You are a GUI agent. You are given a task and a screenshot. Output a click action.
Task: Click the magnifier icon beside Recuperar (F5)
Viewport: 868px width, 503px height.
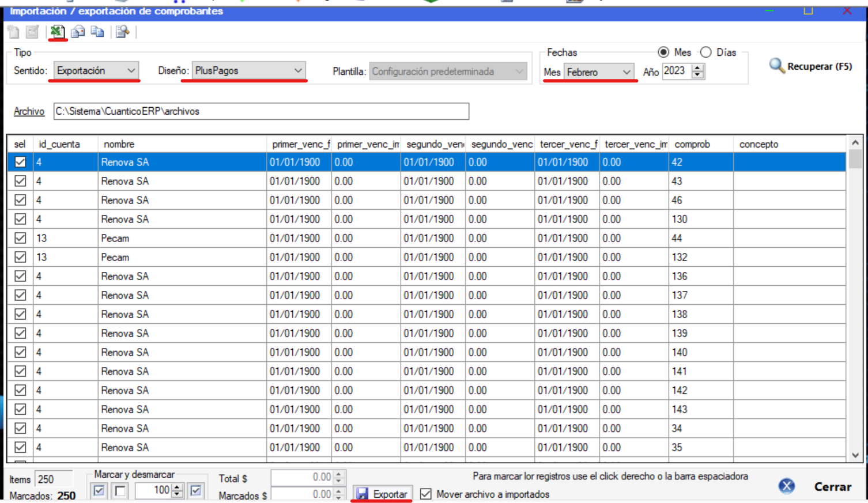click(776, 66)
